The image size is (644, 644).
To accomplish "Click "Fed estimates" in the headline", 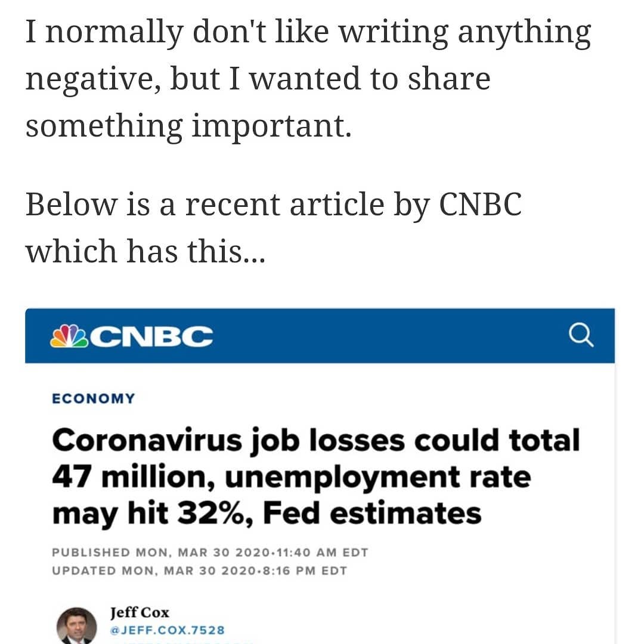I will pyautogui.click(x=372, y=513).
